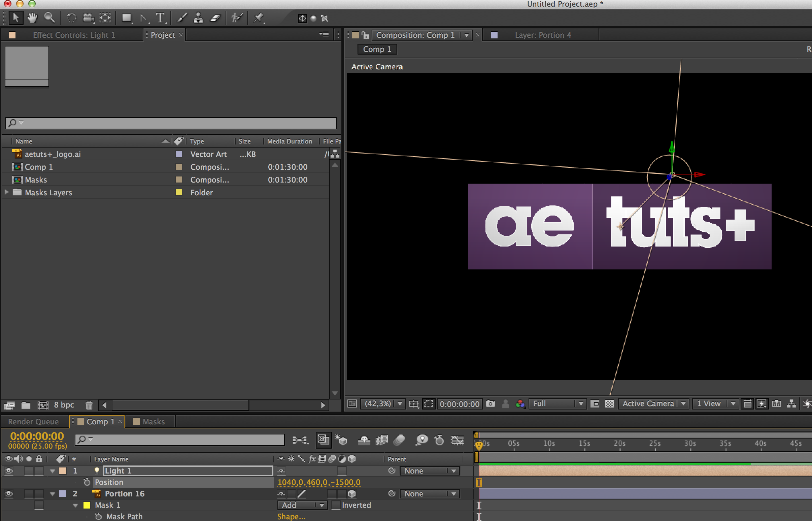Check the Inverted box for Mask 1
This screenshot has width=812, height=521.
(x=336, y=505)
